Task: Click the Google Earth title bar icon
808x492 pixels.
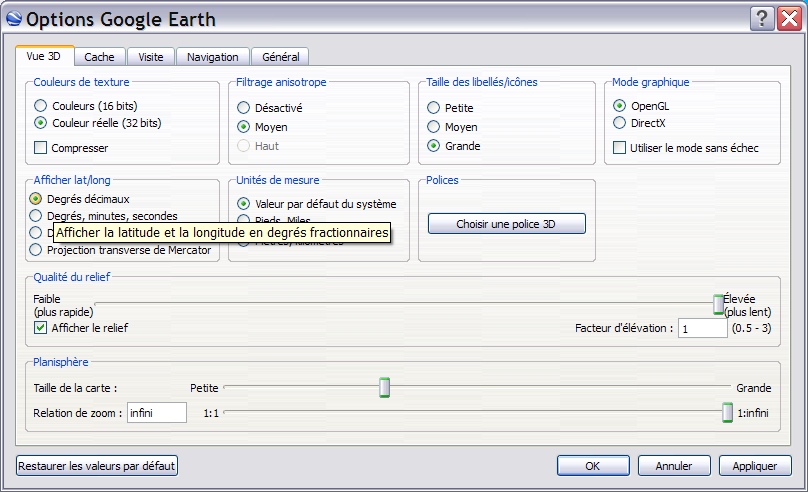Action: point(14,19)
